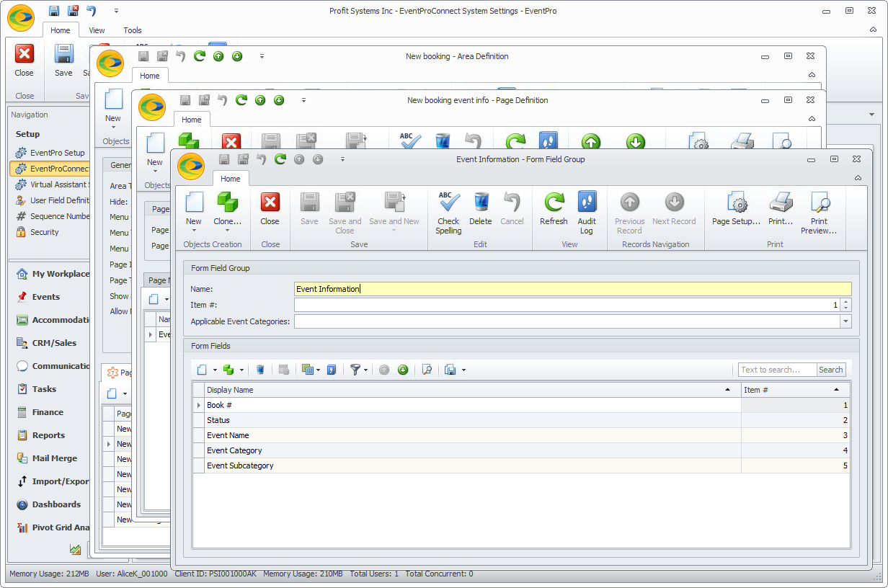This screenshot has height=588, width=888.
Task: Switch to the Tools tab in main window
Action: click(133, 30)
